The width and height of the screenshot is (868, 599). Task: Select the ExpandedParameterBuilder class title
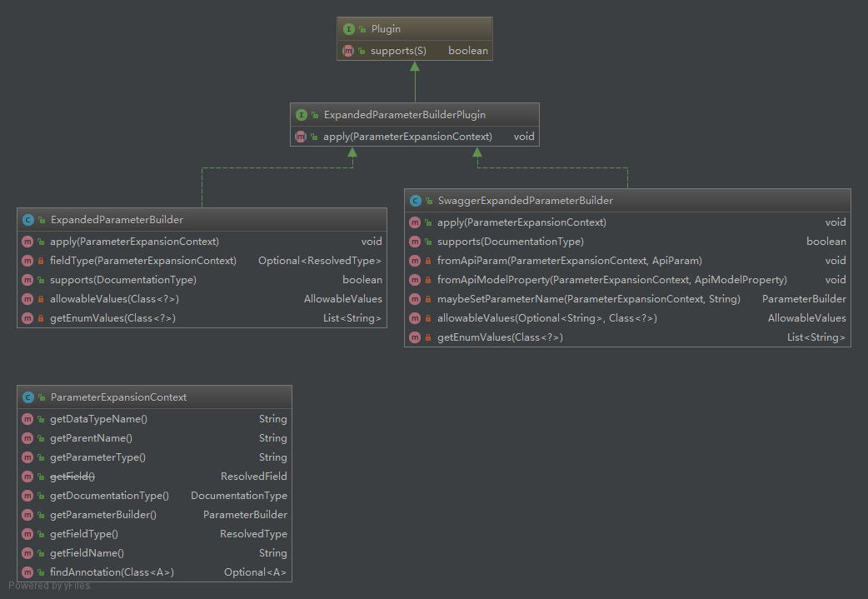(117, 220)
